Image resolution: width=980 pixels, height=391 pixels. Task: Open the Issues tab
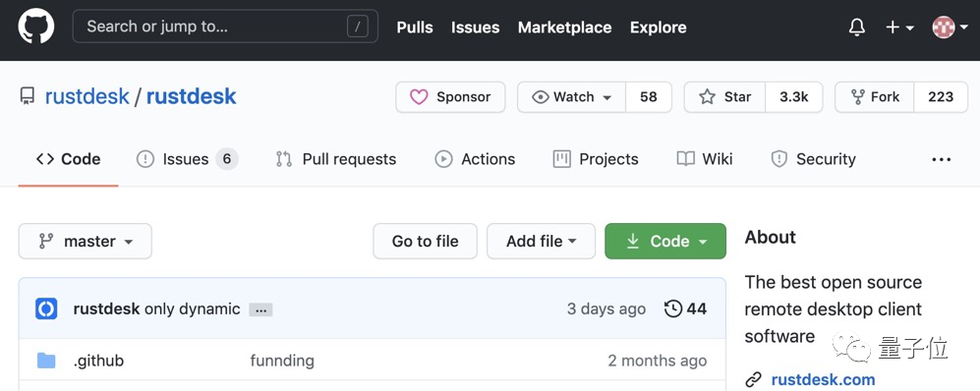[187, 159]
